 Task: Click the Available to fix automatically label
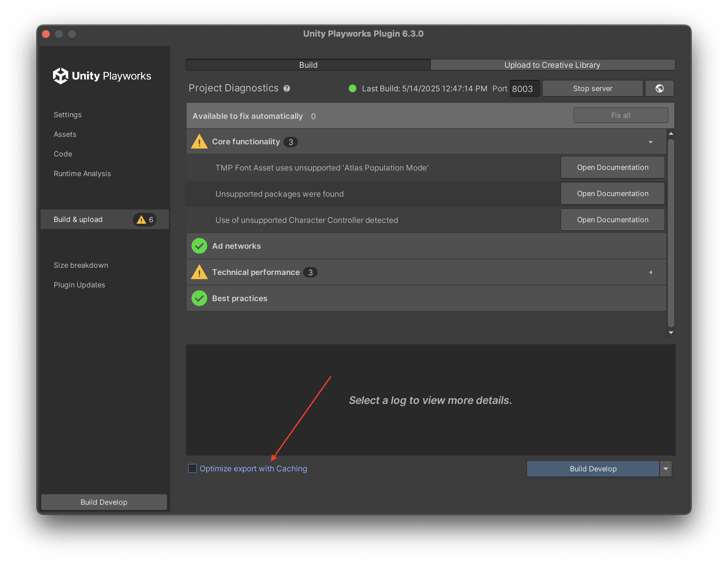[248, 116]
